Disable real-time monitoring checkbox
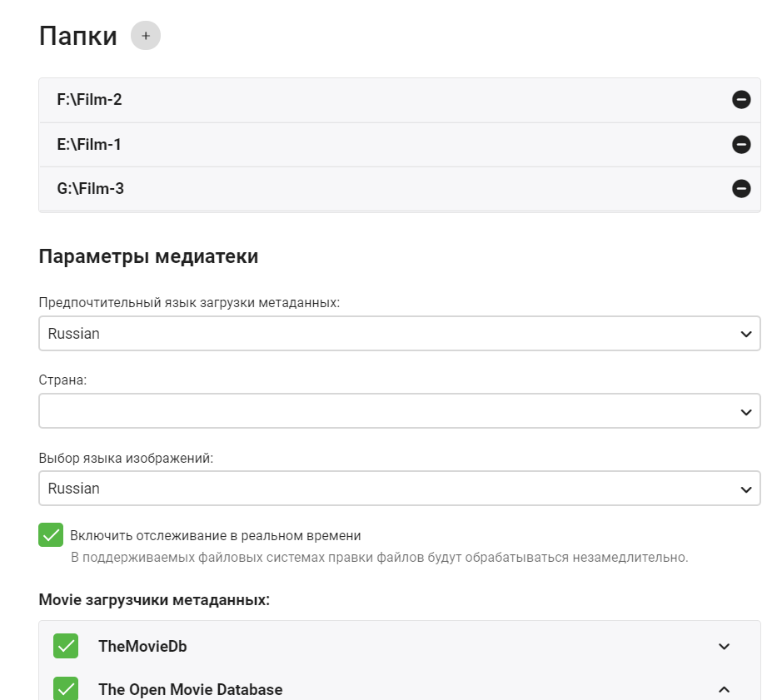 click(x=51, y=535)
